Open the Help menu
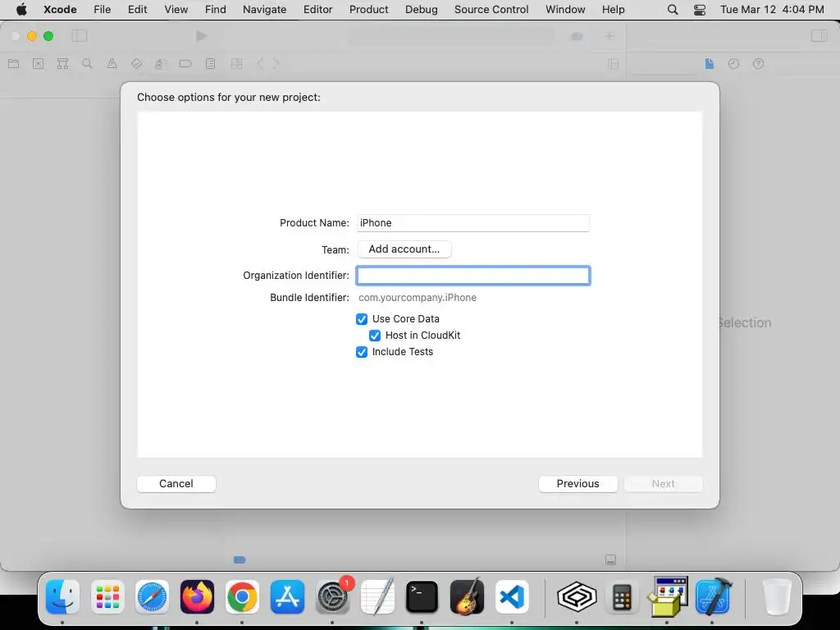The width and height of the screenshot is (840, 630). (613, 10)
